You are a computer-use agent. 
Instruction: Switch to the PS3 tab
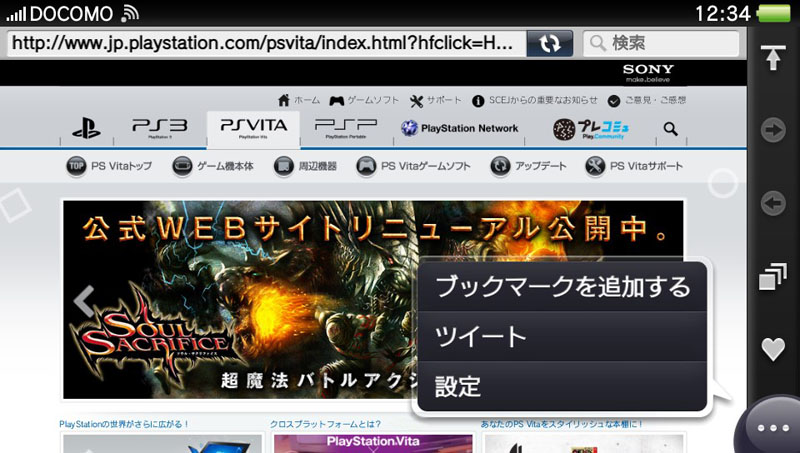tap(159, 128)
